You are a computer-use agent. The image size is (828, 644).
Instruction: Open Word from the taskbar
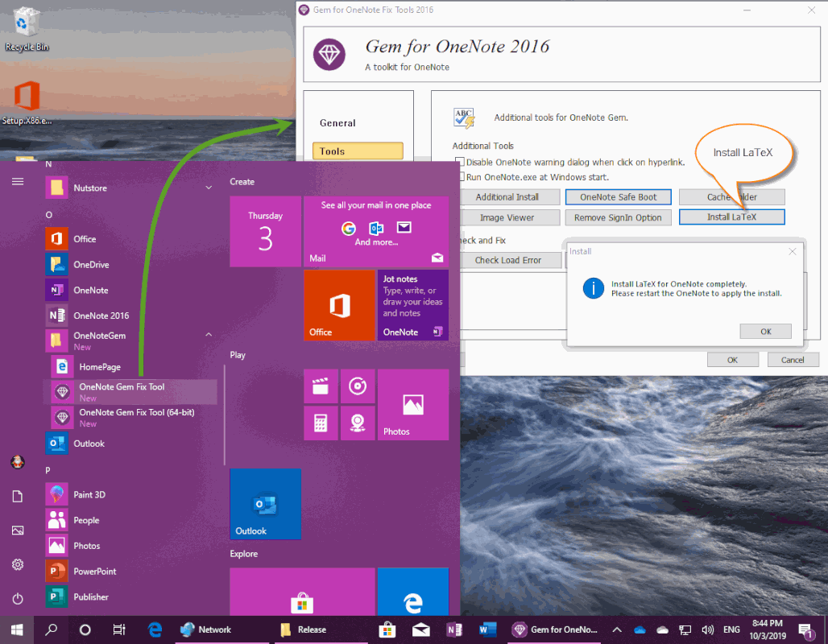[x=486, y=630]
